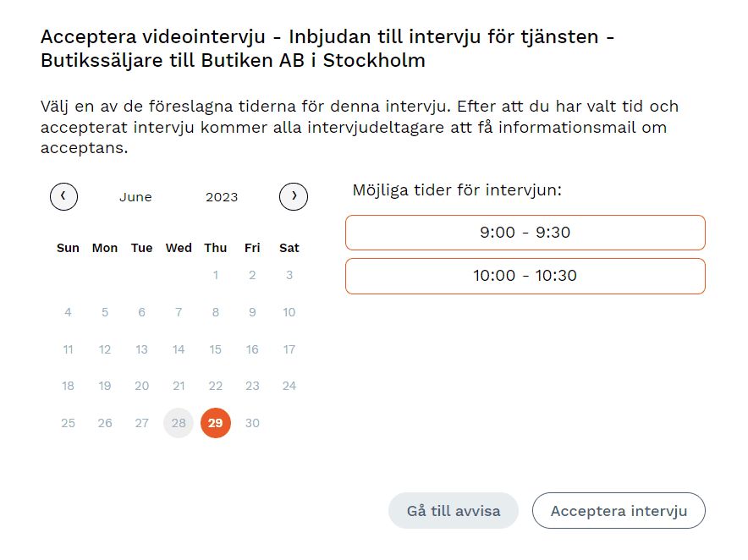The height and width of the screenshot is (560, 748).
Task: Choose June 1 in the calendar
Action: coord(216,275)
